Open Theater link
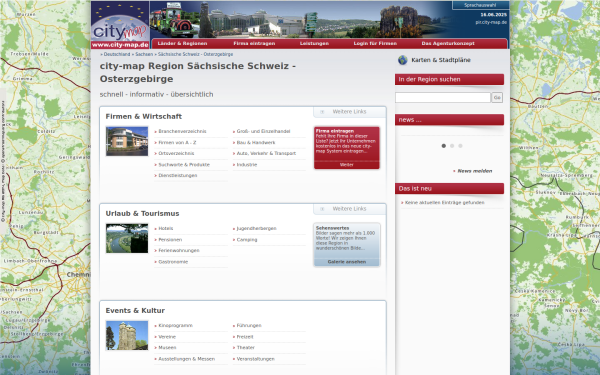Viewport: 600px width, 375px height. pyautogui.click(x=245, y=348)
